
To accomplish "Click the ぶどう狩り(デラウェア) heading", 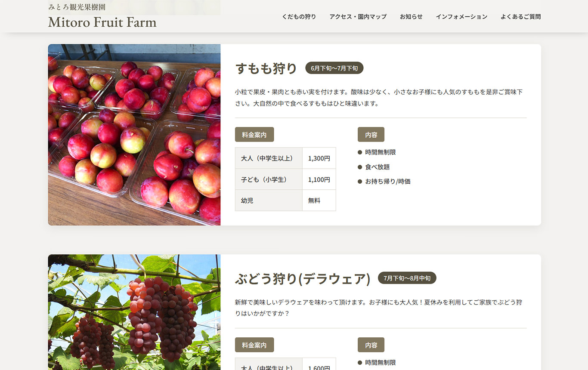I will (x=303, y=279).
